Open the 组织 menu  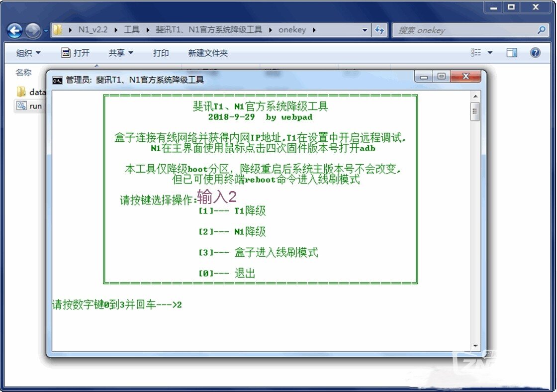[x=28, y=53]
